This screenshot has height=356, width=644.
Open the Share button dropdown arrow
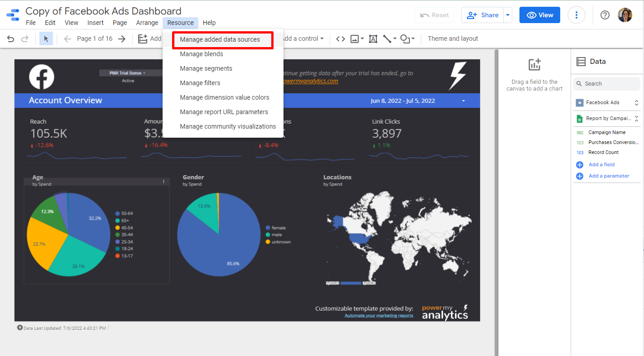point(508,15)
